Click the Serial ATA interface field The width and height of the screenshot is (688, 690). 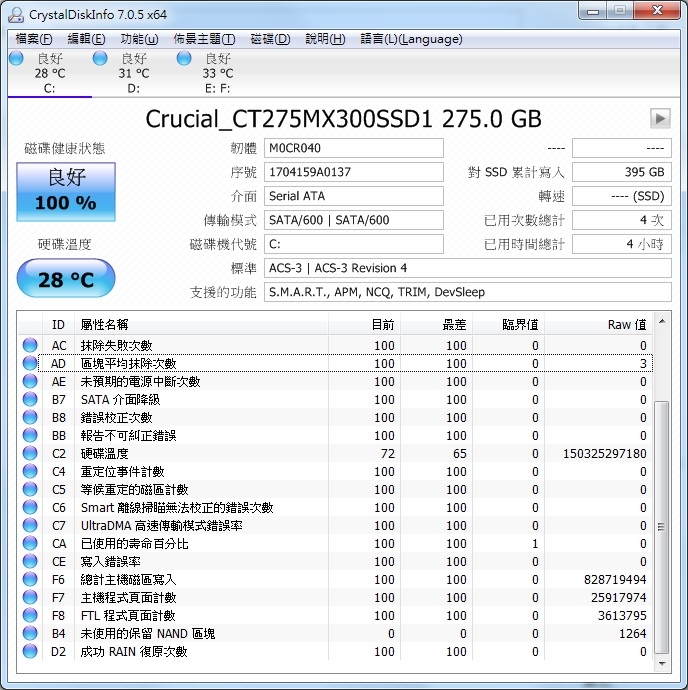[353, 196]
